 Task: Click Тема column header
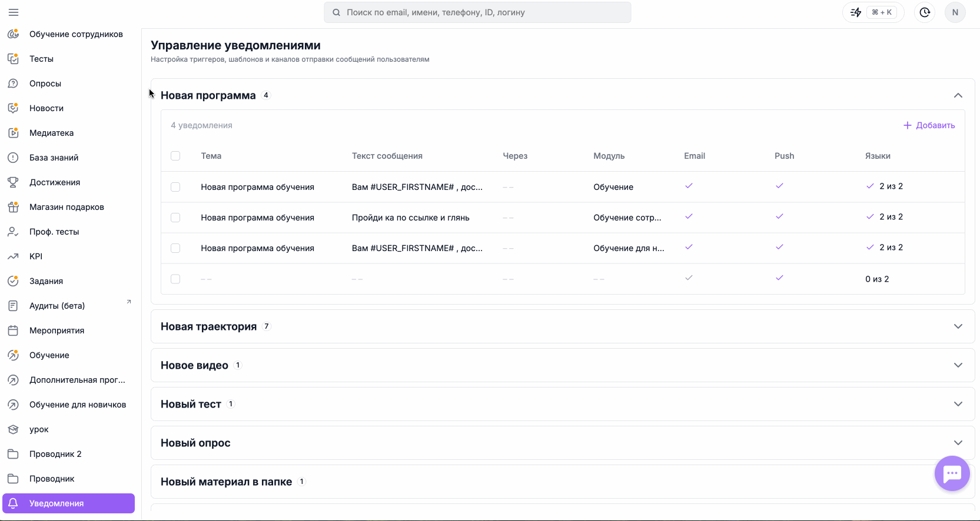tap(211, 156)
